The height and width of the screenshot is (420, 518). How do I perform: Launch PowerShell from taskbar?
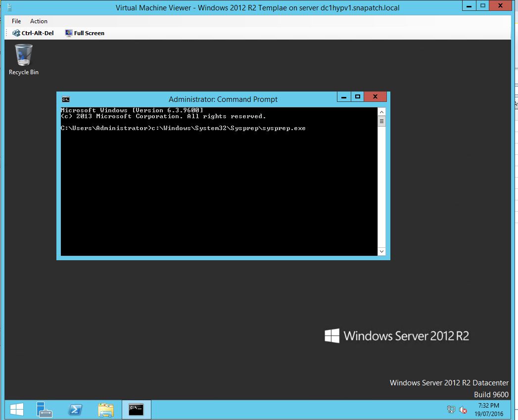tap(75, 410)
